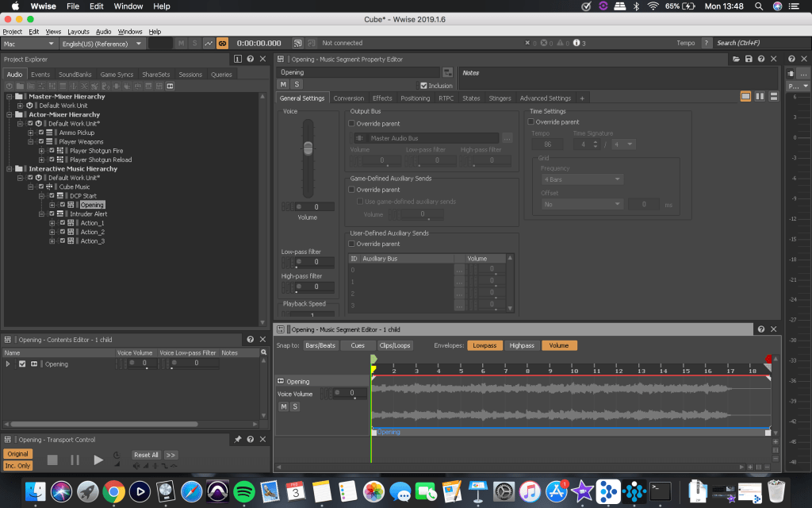Open Project Explorer help icon
Screen dimensions: 812x508
click(x=251, y=59)
